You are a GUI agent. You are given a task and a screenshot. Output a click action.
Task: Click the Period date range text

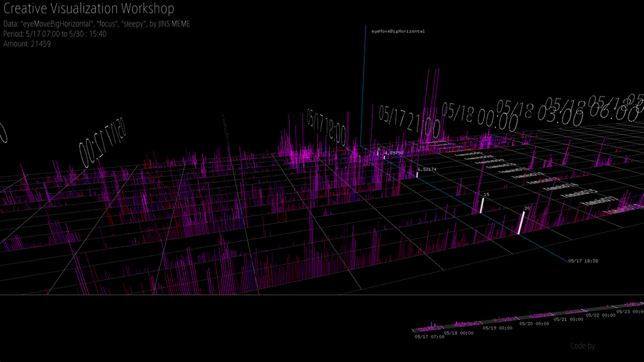55,34
